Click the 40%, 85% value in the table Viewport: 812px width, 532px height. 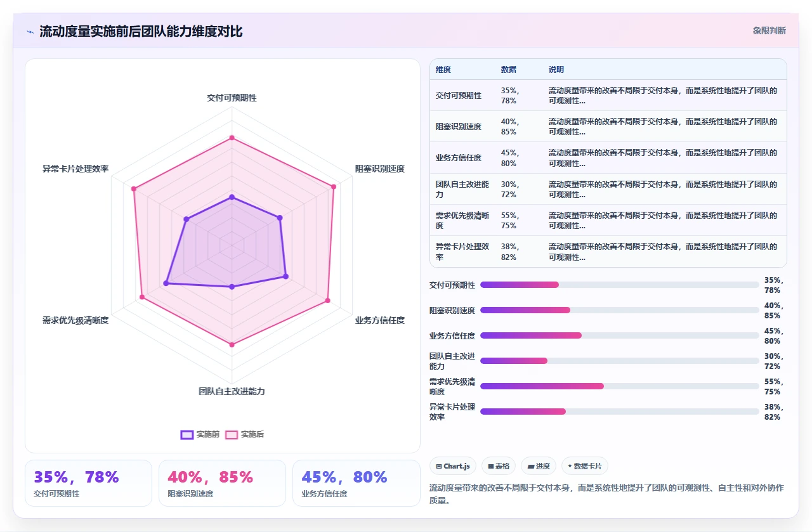point(511,127)
